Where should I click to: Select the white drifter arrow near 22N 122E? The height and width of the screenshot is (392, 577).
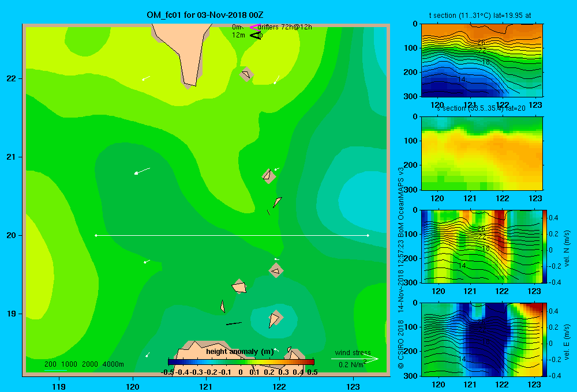(276, 80)
